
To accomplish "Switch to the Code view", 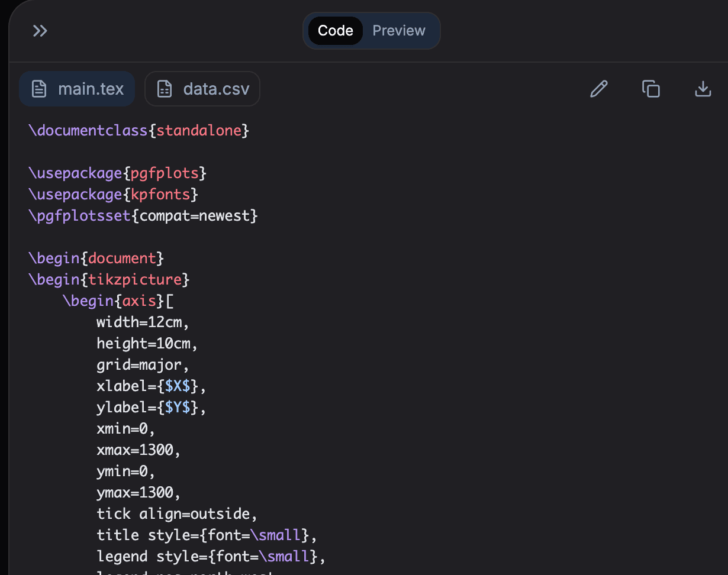I will tap(335, 31).
